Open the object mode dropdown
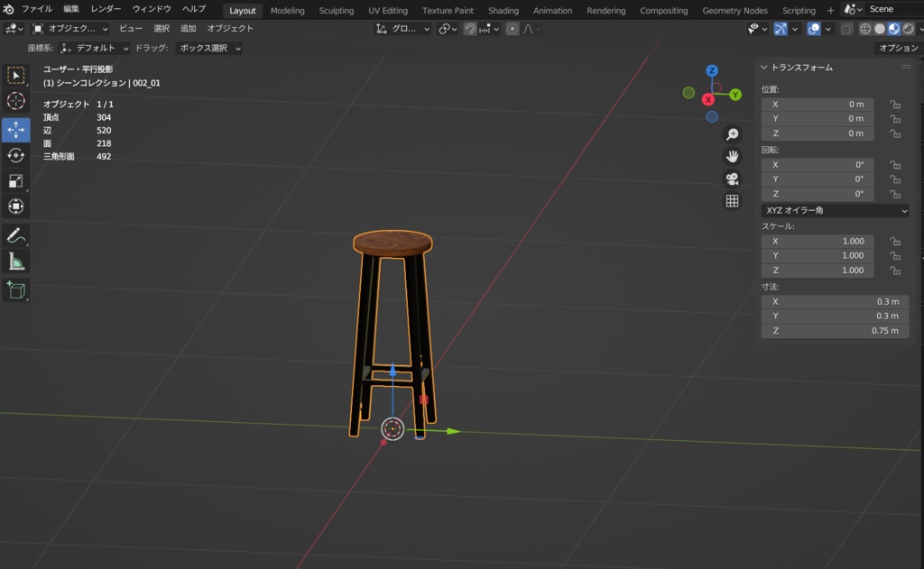 70,29
